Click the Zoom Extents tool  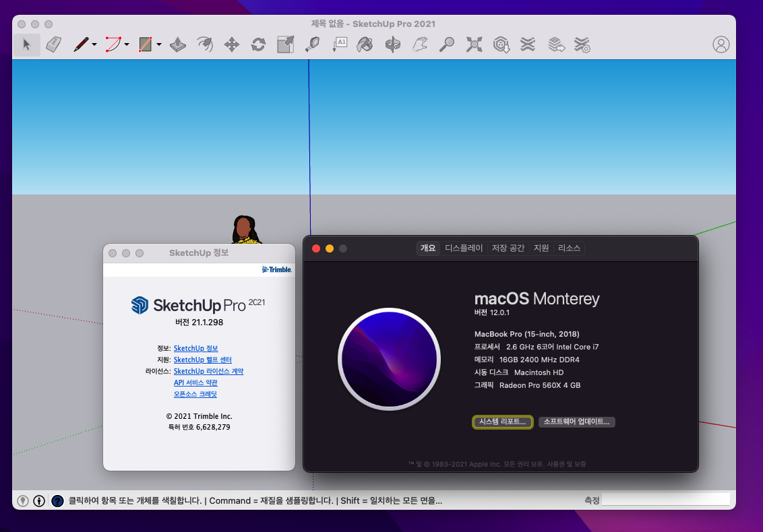(x=474, y=44)
